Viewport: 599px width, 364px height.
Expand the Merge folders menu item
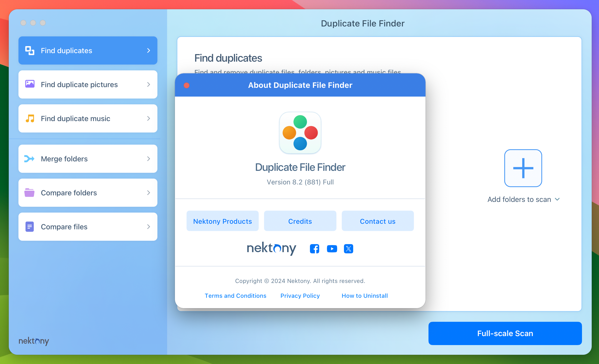[x=149, y=158]
